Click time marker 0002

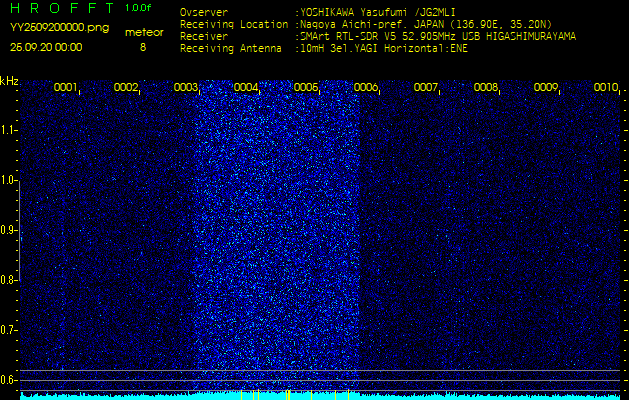pyautogui.click(x=126, y=87)
